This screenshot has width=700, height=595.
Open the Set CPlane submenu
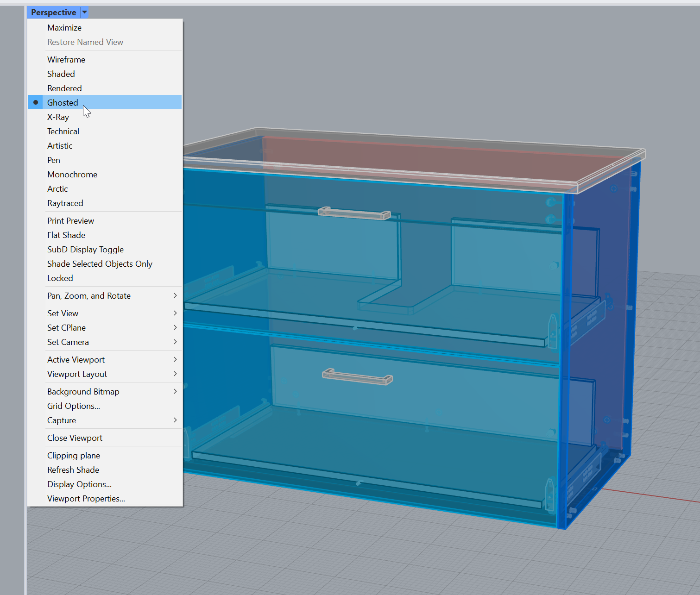click(x=66, y=328)
